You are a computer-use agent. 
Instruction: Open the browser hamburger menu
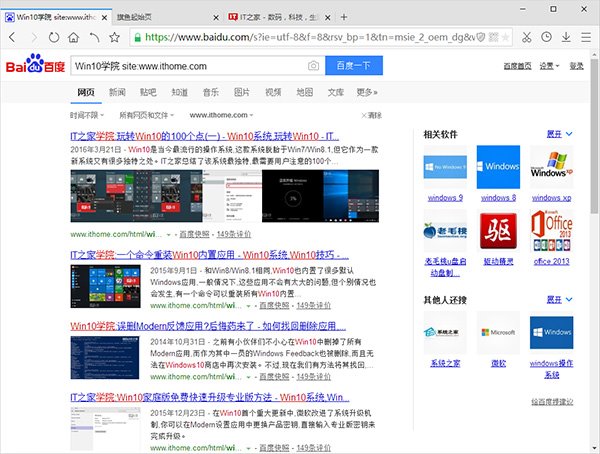(x=586, y=37)
